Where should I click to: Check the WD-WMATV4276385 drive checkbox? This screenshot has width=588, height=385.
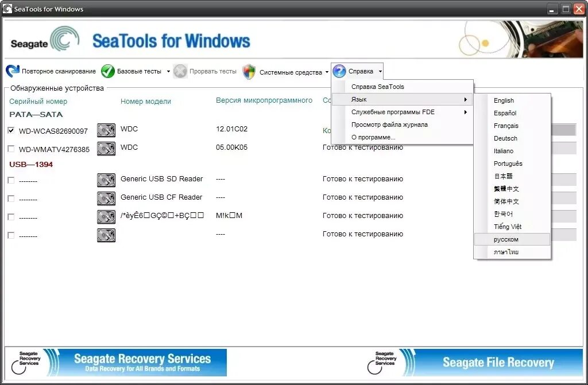click(x=11, y=149)
